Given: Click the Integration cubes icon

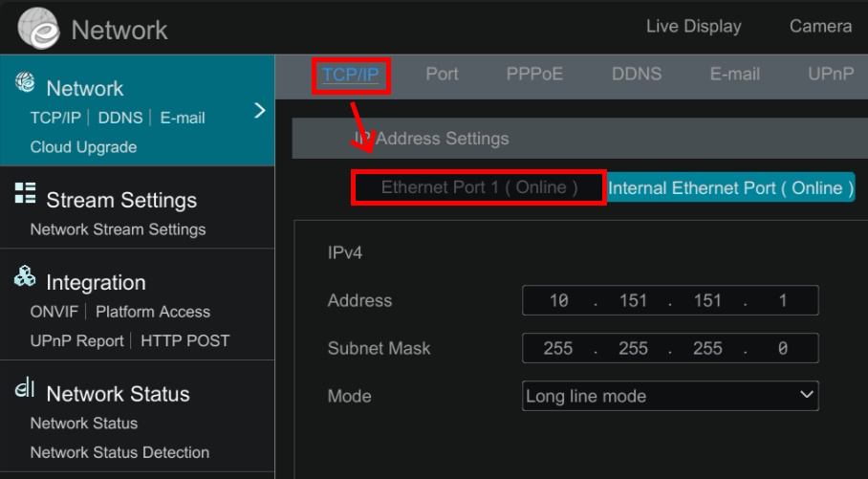Looking at the screenshot, I should (26, 277).
